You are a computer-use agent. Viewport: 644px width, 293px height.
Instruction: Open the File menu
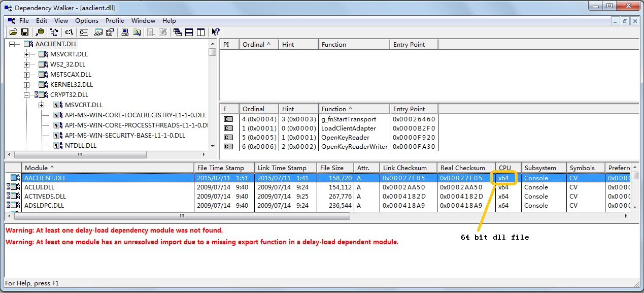click(x=24, y=21)
